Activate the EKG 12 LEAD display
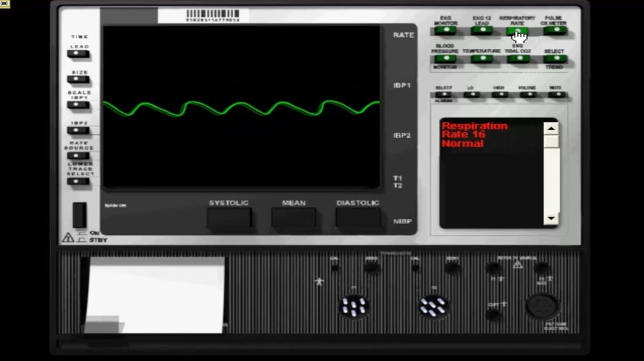The height and width of the screenshot is (361, 644). (x=481, y=30)
